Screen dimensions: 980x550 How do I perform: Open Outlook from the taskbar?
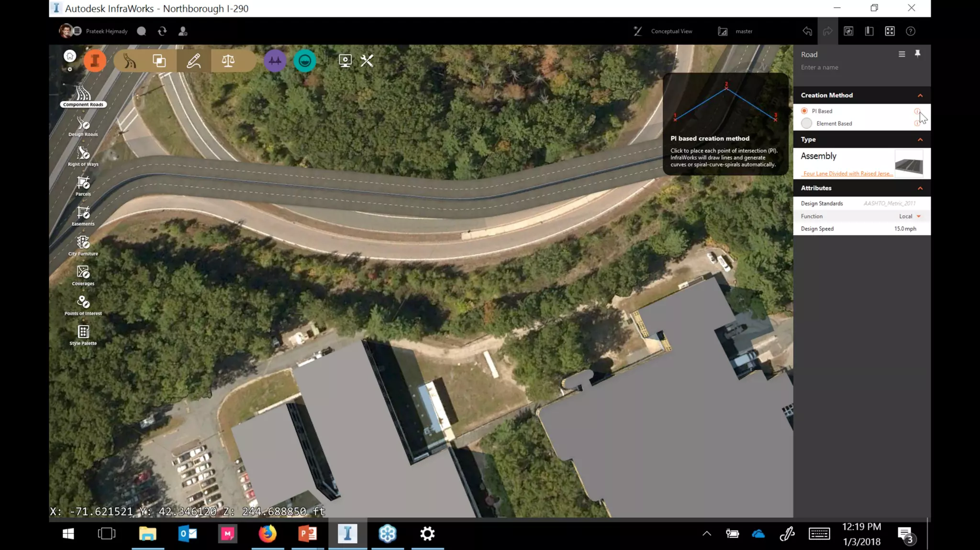click(188, 534)
